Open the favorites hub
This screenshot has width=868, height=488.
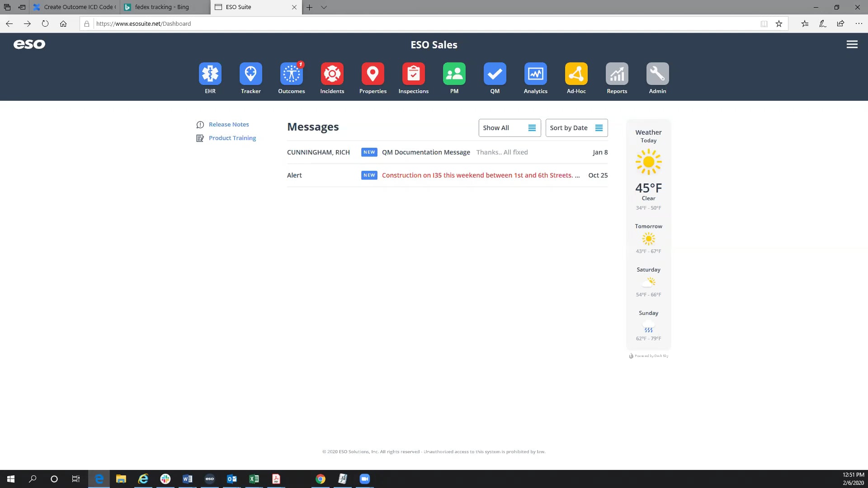[805, 23]
